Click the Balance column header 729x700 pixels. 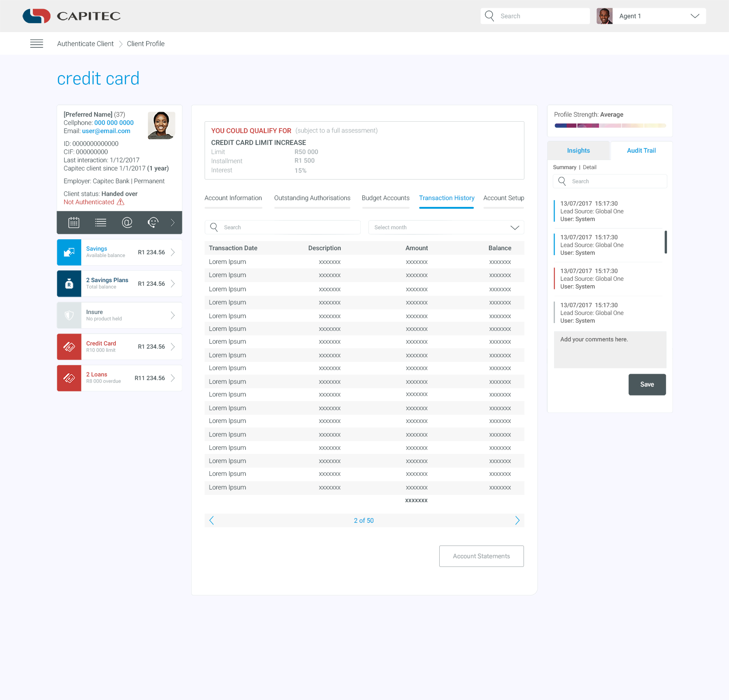[x=500, y=248]
